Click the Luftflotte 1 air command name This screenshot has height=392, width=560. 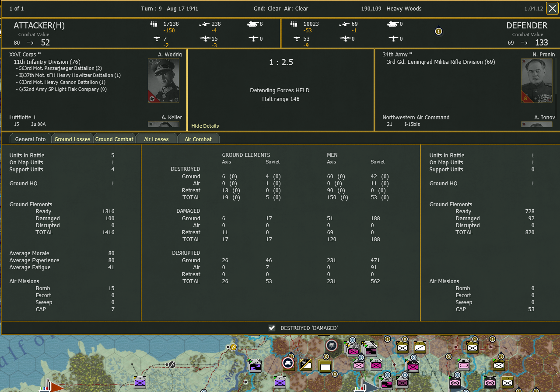23,118
